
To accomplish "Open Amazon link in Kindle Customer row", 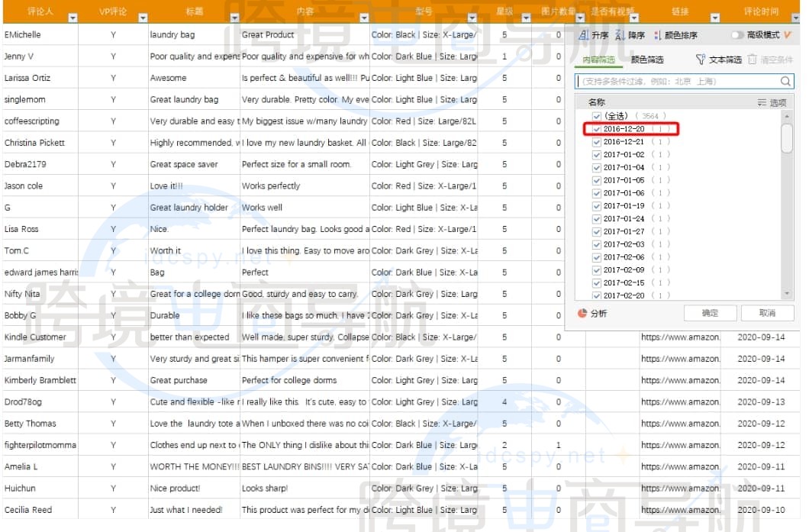I will click(680, 337).
